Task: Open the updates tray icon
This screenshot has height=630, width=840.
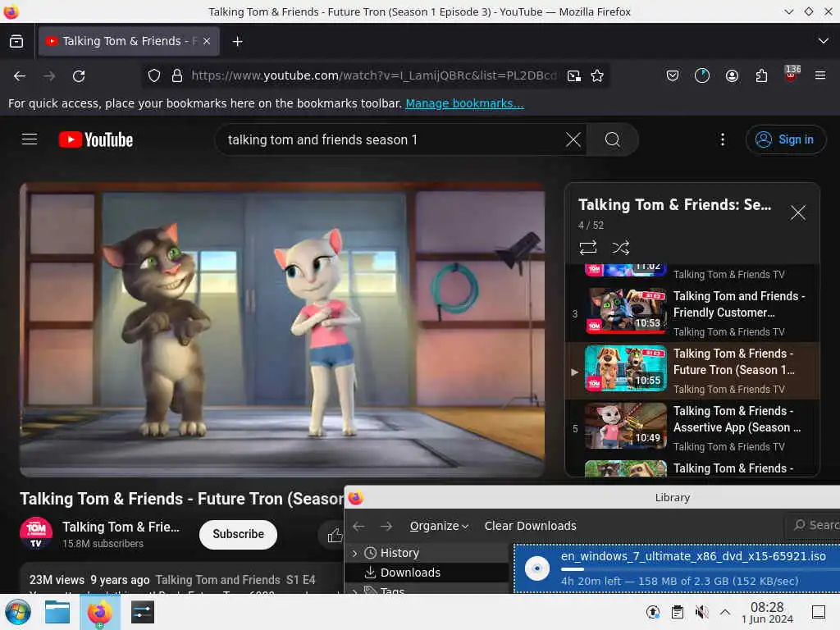Action: pyautogui.click(x=652, y=612)
